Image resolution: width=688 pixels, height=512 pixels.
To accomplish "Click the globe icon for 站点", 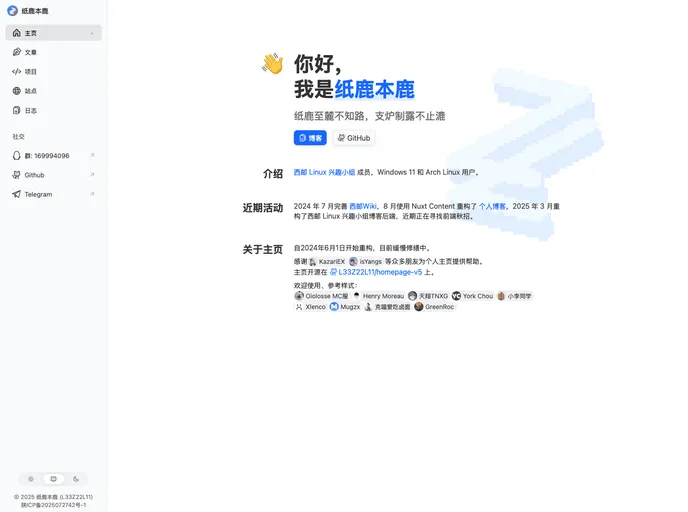I will pos(17,91).
